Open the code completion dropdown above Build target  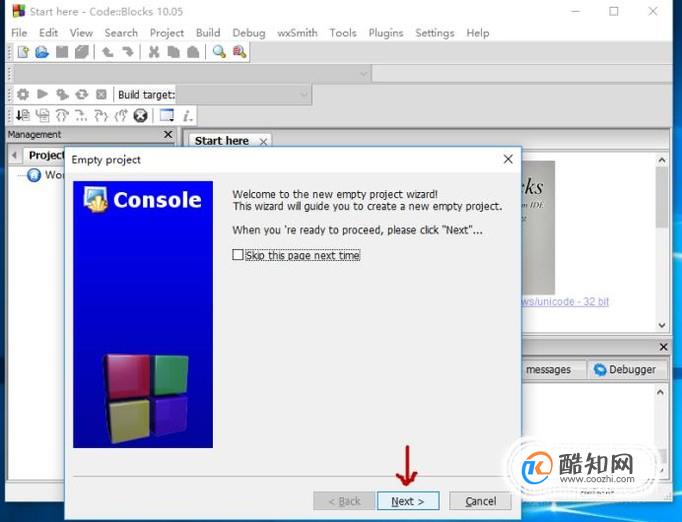coord(192,74)
